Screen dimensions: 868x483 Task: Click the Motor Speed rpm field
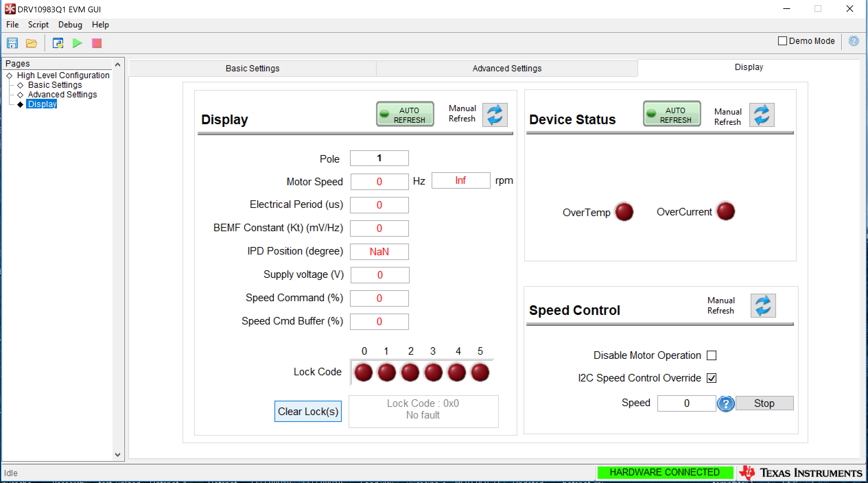[461, 180]
